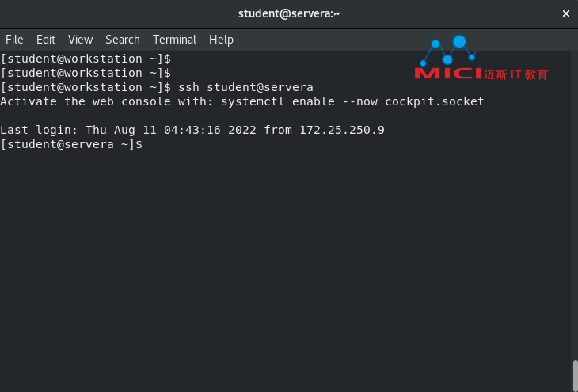The width and height of the screenshot is (578, 392).
Task: Click the scrollbar track above the thumb
Action: click(575, 204)
